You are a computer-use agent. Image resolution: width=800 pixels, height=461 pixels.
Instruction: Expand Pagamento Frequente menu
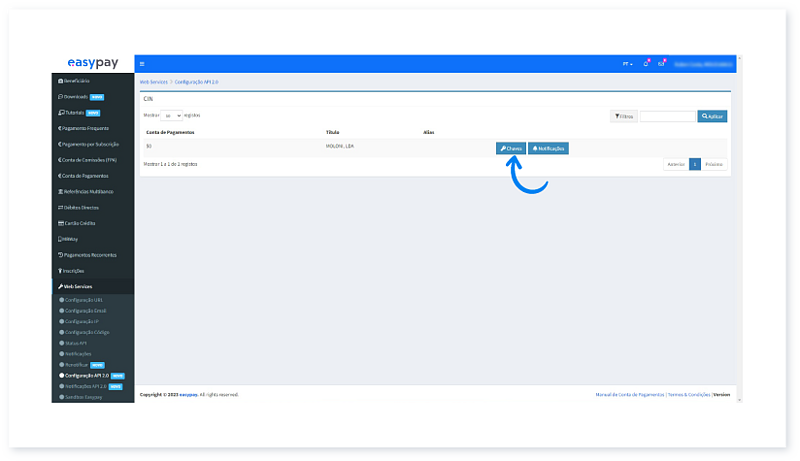click(x=83, y=129)
